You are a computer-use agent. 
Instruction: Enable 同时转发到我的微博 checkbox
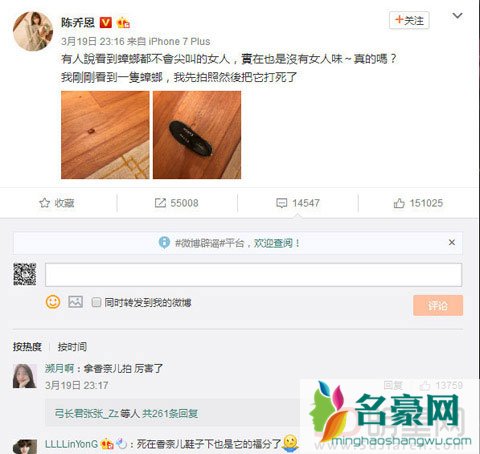point(96,302)
